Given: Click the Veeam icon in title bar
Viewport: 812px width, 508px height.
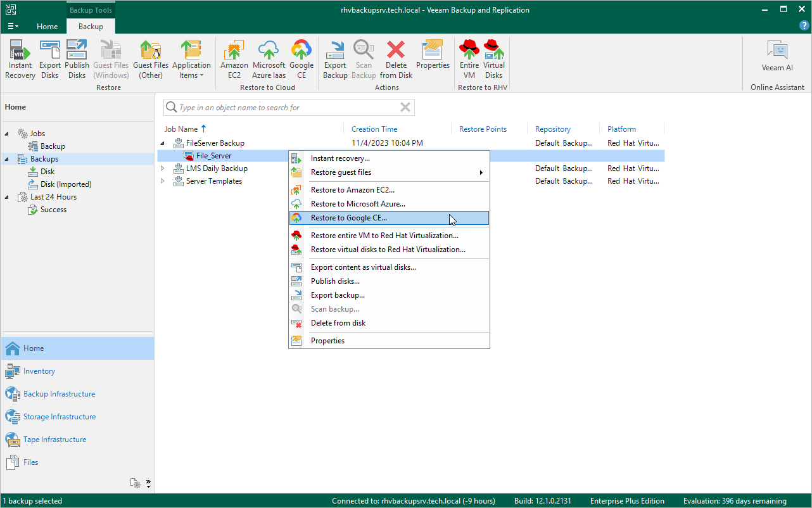Looking at the screenshot, I should coord(10,10).
